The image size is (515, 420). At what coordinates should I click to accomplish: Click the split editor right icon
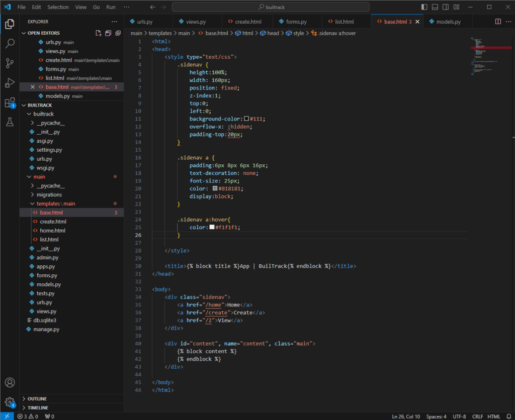497,22
